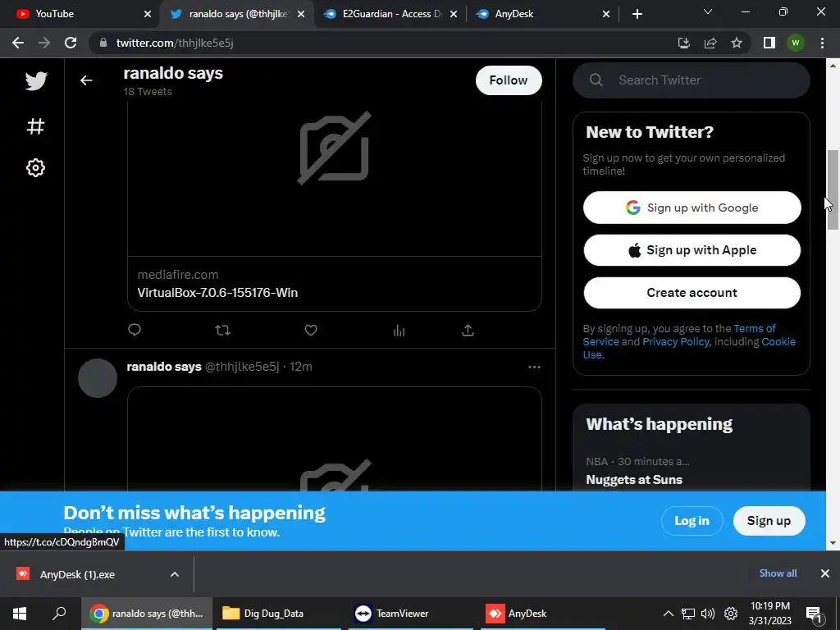Retweet the VirtualBox mediafire tweet
This screenshot has width=840, height=630.
[223, 330]
